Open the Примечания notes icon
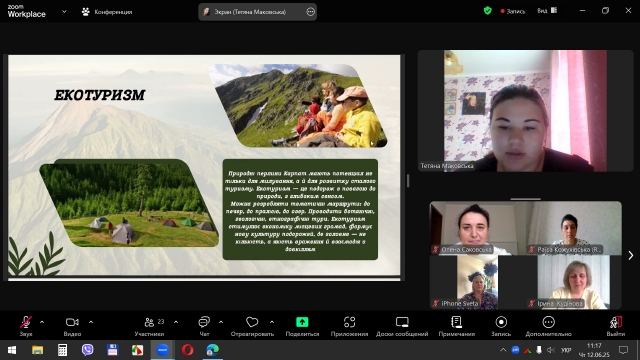 [456, 322]
